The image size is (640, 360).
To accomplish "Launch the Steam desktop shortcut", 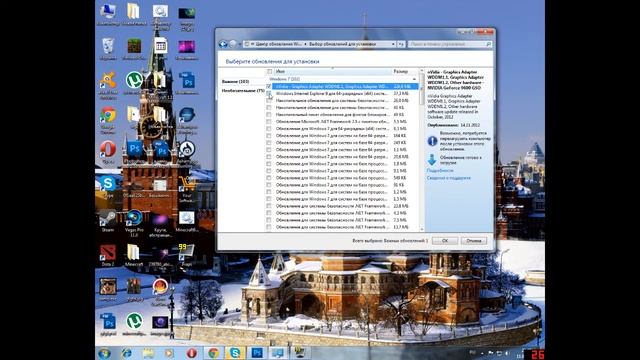I will click(x=108, y=221).
